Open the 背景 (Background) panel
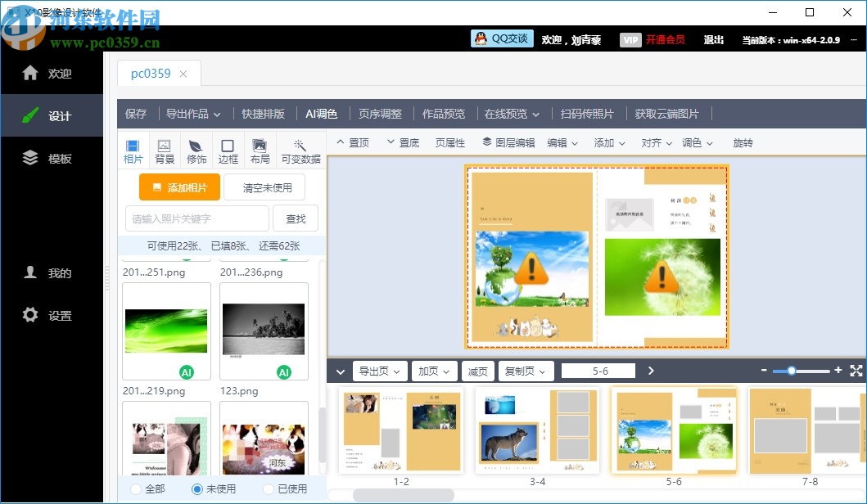867x504 pixels. (x=165, y=150)
